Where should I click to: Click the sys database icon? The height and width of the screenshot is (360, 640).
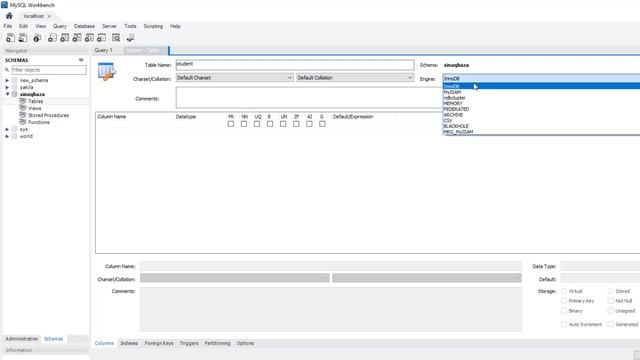point(15,129)
